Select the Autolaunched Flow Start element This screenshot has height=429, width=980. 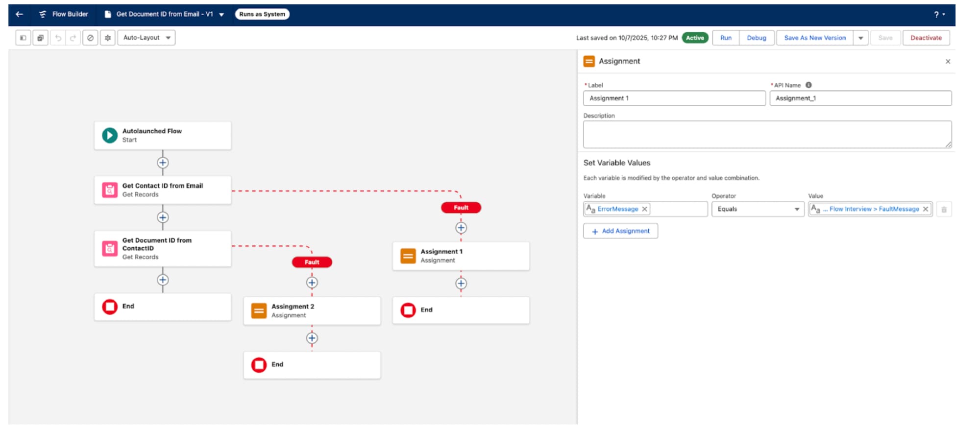tap(163, 136)
